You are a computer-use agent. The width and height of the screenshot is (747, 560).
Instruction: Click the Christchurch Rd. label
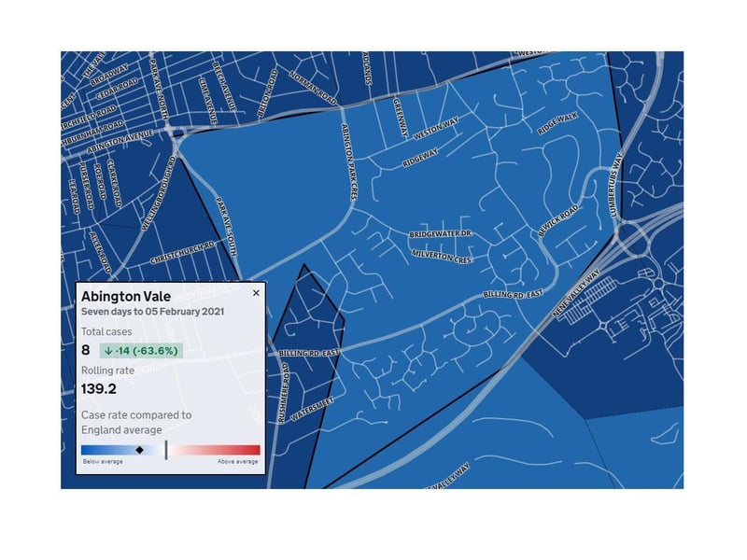point(183,252)
